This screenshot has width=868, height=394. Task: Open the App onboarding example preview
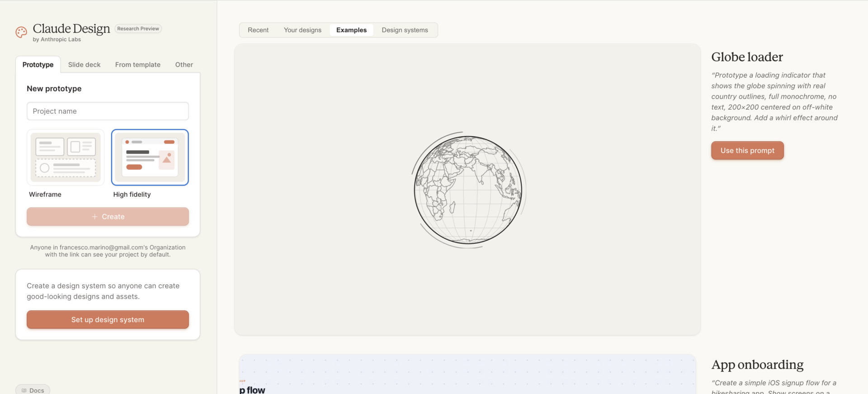467,374
